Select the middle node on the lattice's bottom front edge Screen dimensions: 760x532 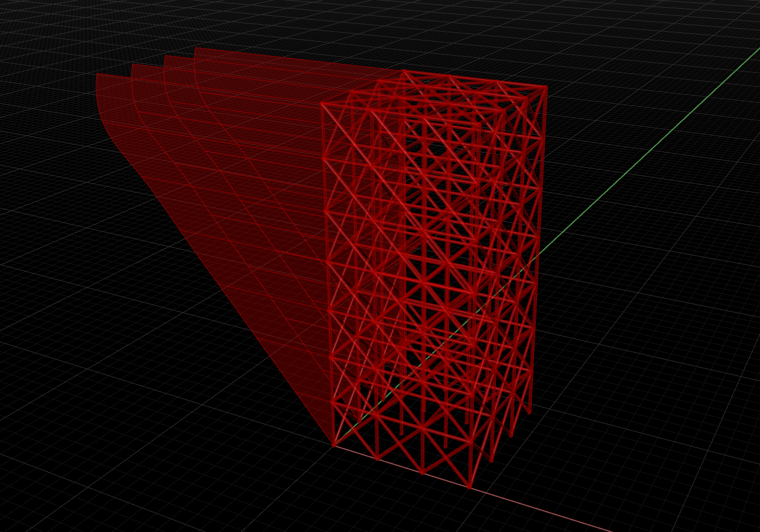[x=423, y=472]
